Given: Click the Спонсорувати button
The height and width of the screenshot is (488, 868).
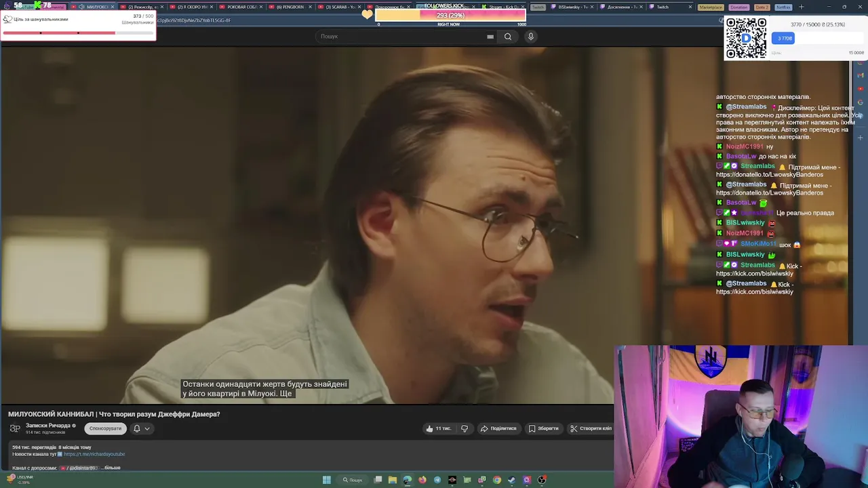Looking at the screenshot, I should pos(105,428).
